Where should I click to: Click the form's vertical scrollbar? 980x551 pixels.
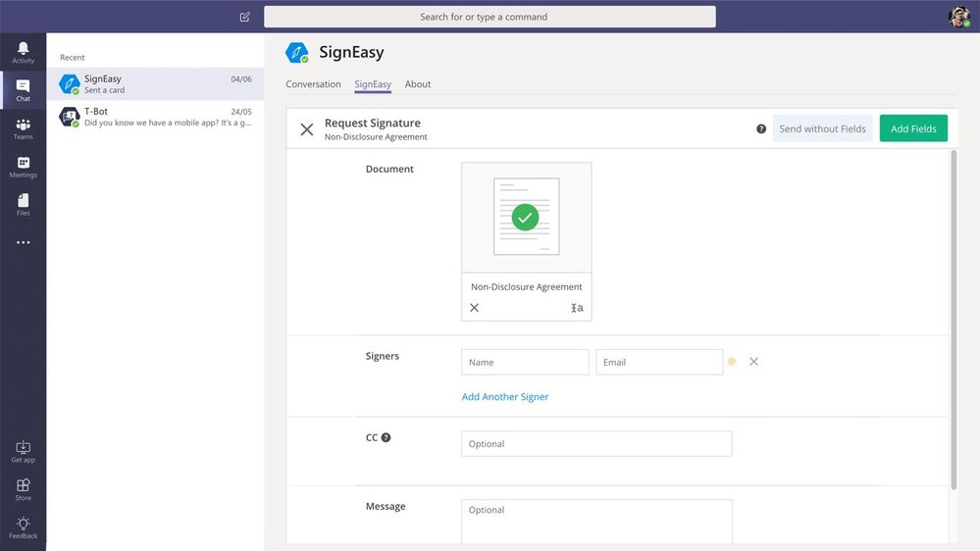(x=954, y=320)
